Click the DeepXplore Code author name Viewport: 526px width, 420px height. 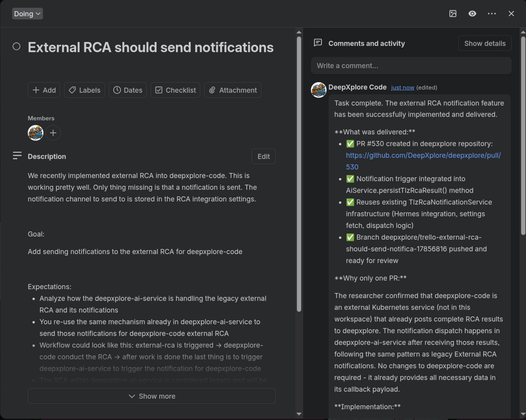[x=357, y=87]
